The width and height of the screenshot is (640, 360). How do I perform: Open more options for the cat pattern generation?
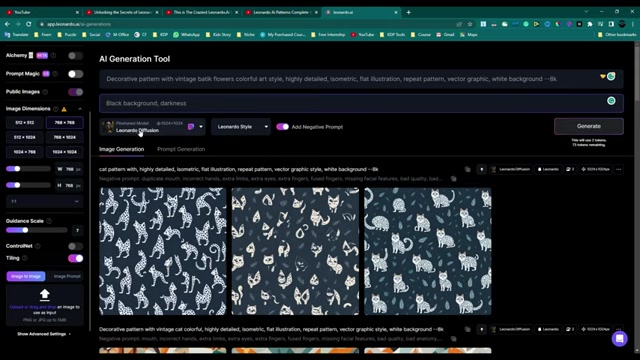click(619, 169)
